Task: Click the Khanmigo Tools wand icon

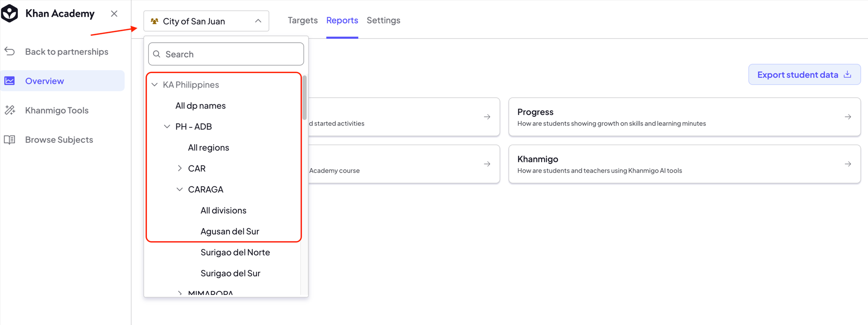Action: tap(10, 110)
